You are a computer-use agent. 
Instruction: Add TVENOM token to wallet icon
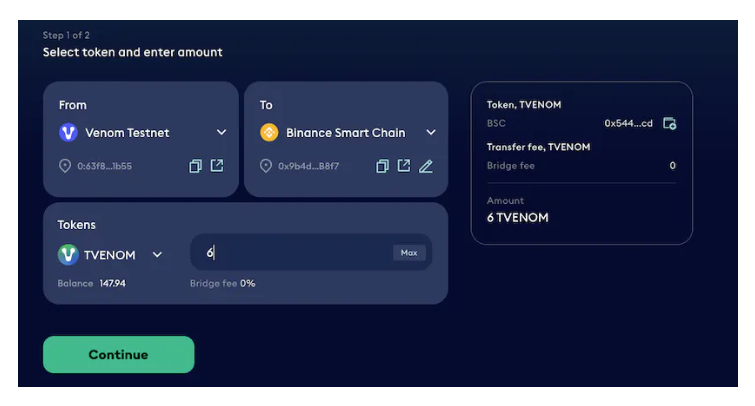[x=669, y=123]
